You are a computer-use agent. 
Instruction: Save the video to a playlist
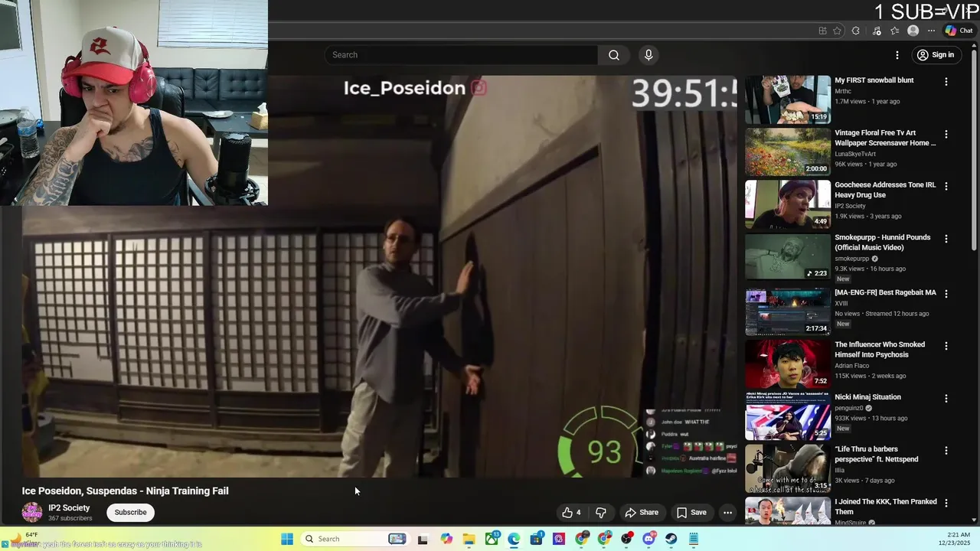tap(691, 513)
